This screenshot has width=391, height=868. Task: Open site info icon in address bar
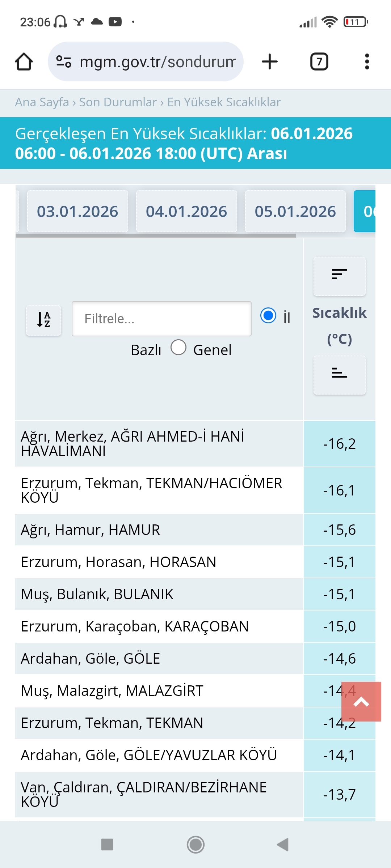[x=64, y=61]
